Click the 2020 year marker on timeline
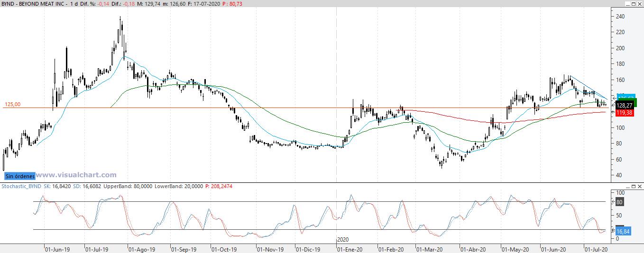 [343, 240]
